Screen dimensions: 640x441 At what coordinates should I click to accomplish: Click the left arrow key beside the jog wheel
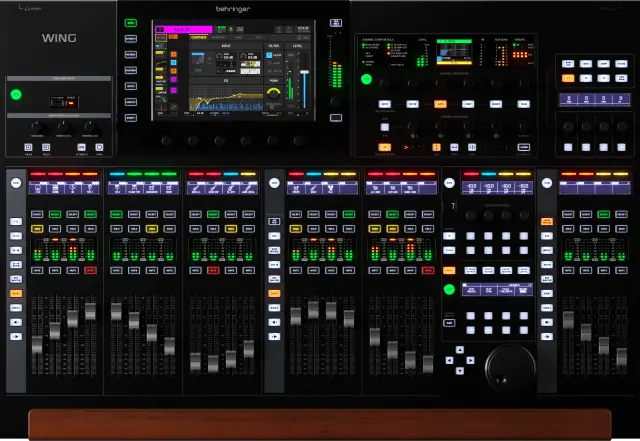coord(449,360)
